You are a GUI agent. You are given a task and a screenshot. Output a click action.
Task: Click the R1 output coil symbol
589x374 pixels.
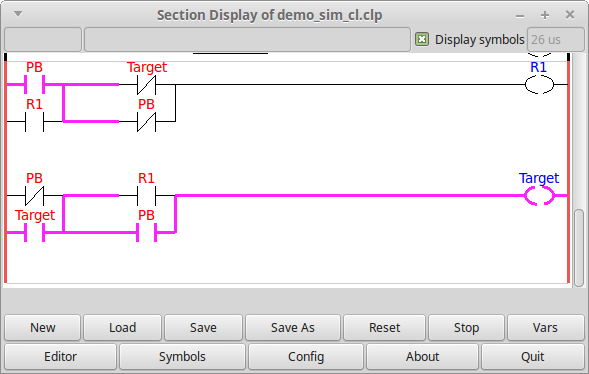coord(539,84)
